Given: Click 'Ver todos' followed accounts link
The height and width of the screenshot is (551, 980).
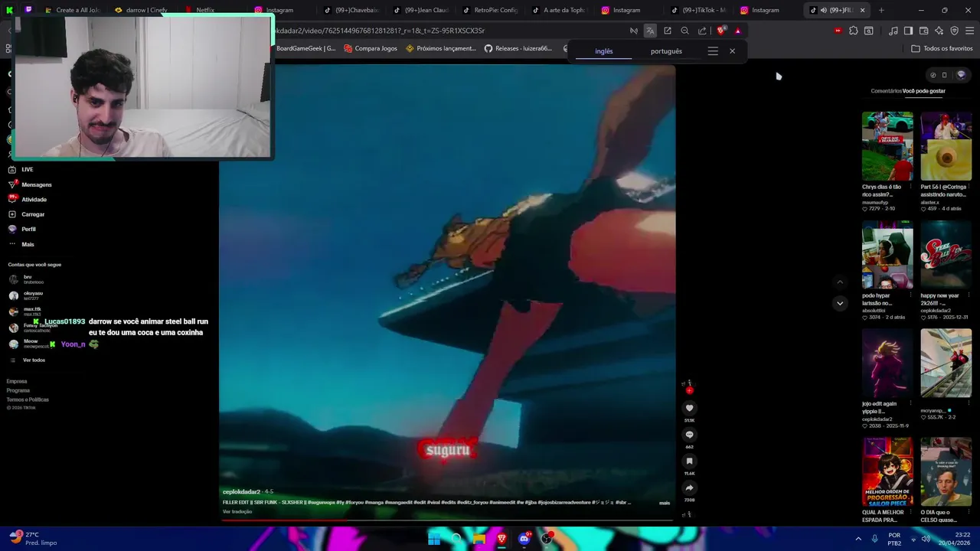Looking at the screenshot, I should [x=34, y=360].
